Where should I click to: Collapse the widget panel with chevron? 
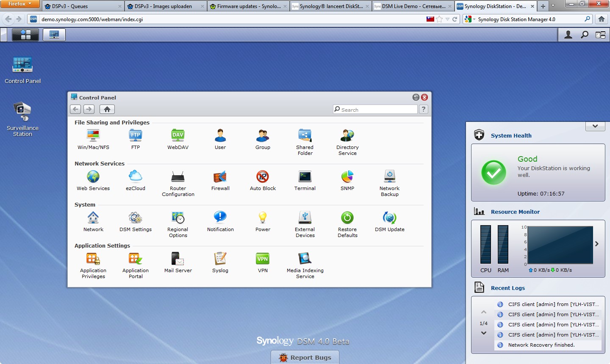(x=595, y=126)
